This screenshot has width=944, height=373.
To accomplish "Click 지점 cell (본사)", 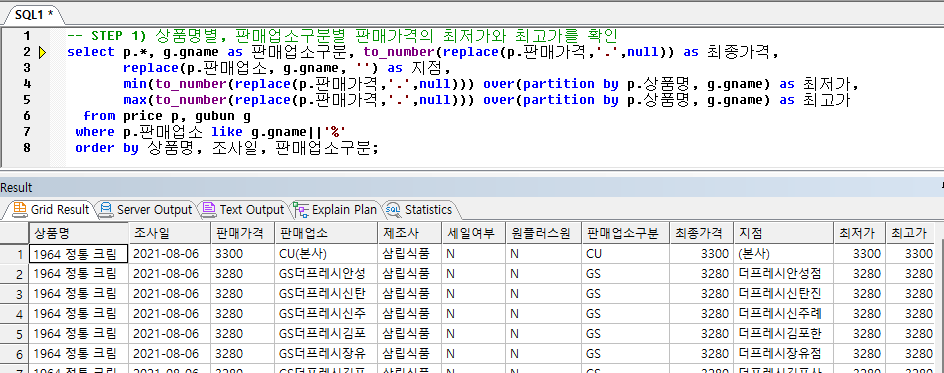I will pyautogui.click(x=783, y=254).
